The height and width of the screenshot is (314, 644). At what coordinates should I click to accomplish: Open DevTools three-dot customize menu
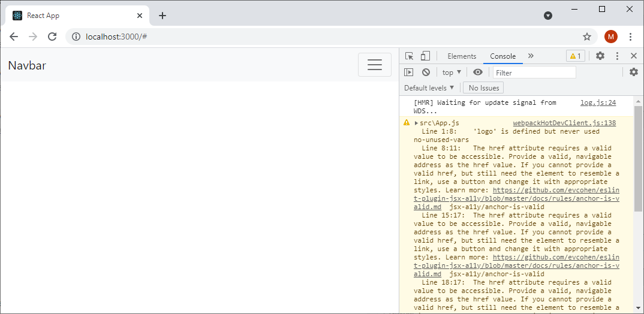(617, 56)
